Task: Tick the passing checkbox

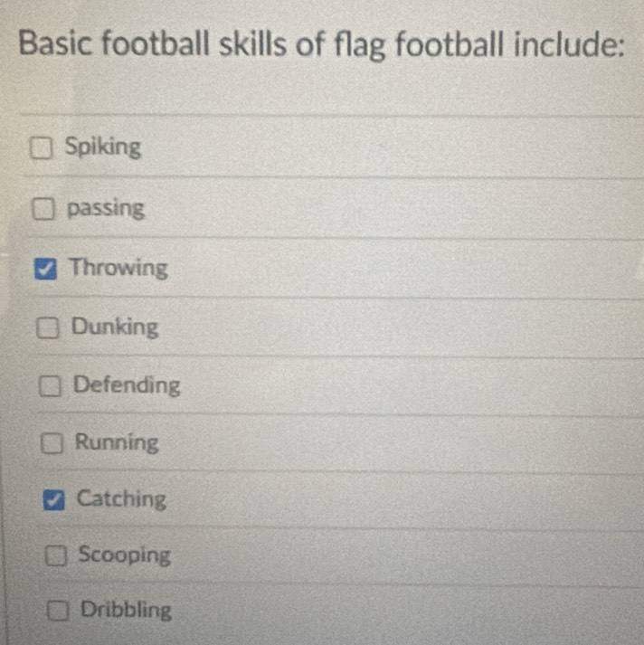Action: point(43,209)
